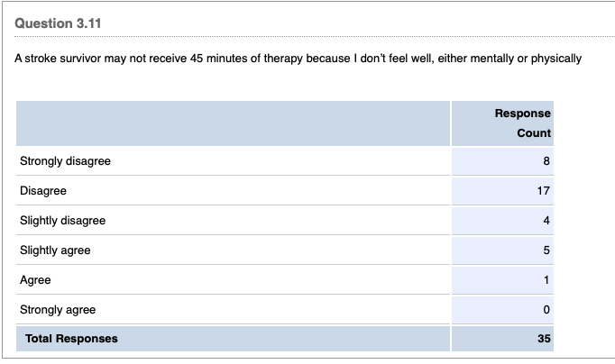Viewport: 615px width, 364px height.
Task: Select the Disagree row label
Action: pyautogui.click(x=43, y=191)
